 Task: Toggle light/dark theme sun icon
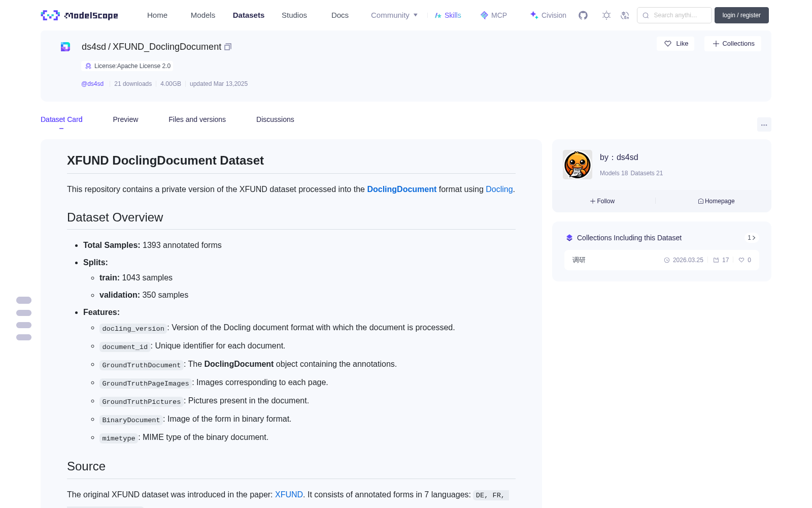pyautogui.click(x=606, y=15)
